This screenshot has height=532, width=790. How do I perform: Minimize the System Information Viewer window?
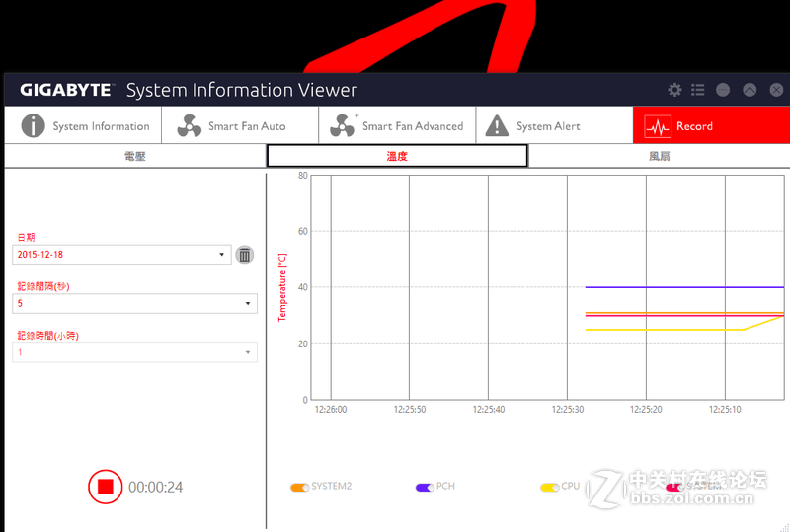723,90
